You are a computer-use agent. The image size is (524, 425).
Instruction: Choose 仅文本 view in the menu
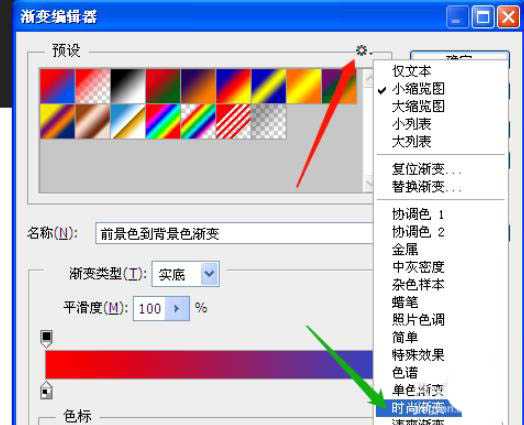click(x=411, y=71)
